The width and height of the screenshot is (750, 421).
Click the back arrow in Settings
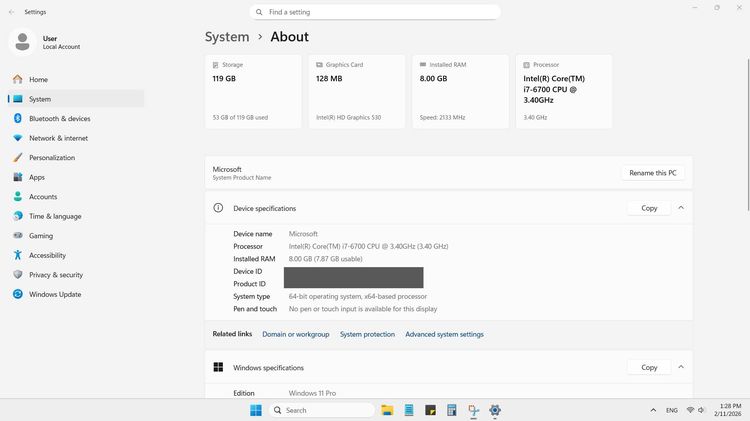tap(11, 12)
